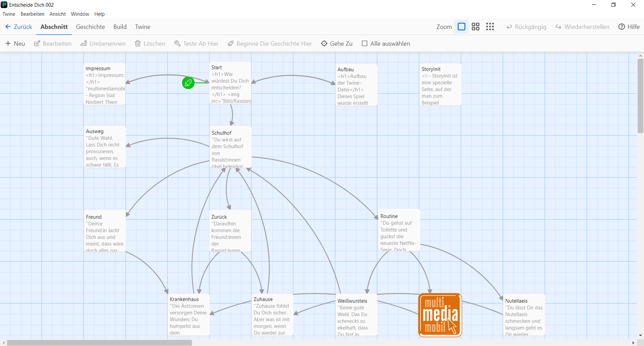Image resolution: width=644 pixels, height=346 pixels.
Task: Click Löschen trash button
Action: click(150, 44)
